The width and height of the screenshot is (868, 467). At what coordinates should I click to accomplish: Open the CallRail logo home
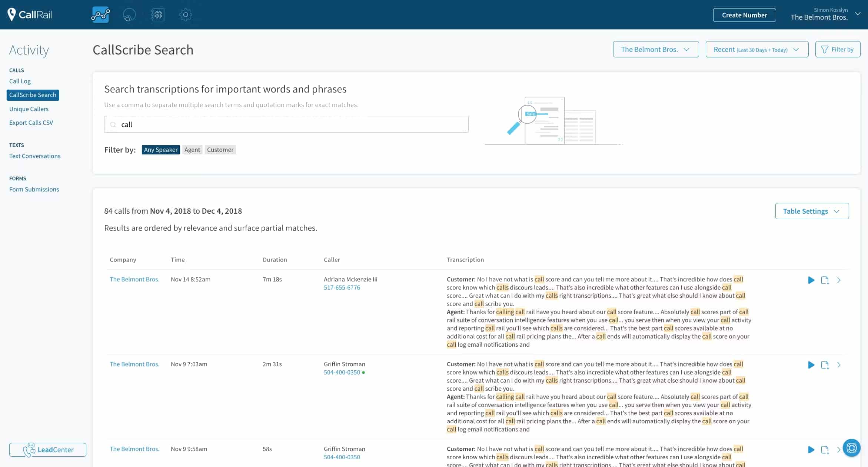pos(30,14)
